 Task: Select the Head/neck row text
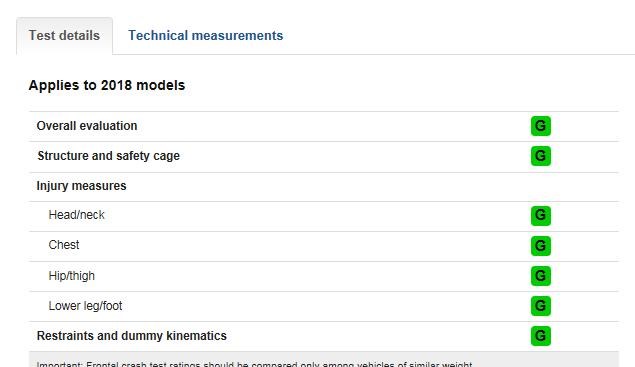coord(77,215)
